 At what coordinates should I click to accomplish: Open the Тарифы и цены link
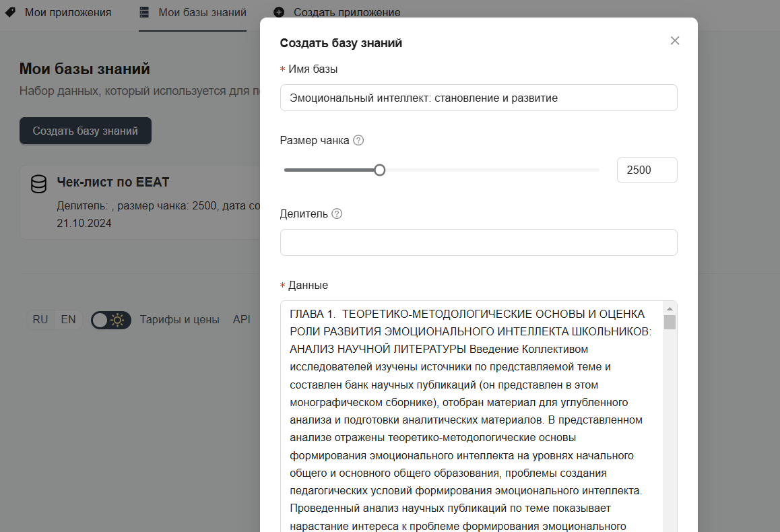coord(180,319)
